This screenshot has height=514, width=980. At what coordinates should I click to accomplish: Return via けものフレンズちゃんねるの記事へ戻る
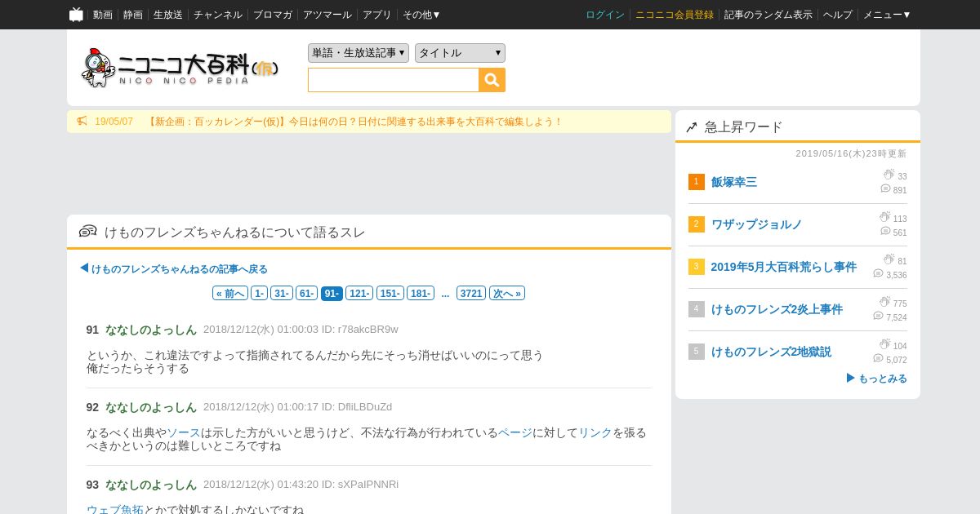tap(173, 268)
